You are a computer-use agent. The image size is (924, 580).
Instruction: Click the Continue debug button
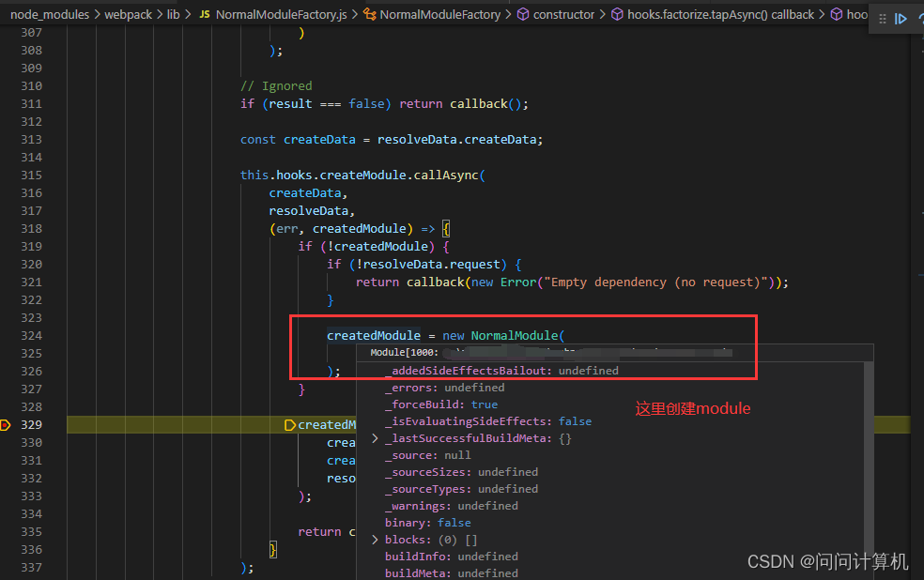click(901, 19)
